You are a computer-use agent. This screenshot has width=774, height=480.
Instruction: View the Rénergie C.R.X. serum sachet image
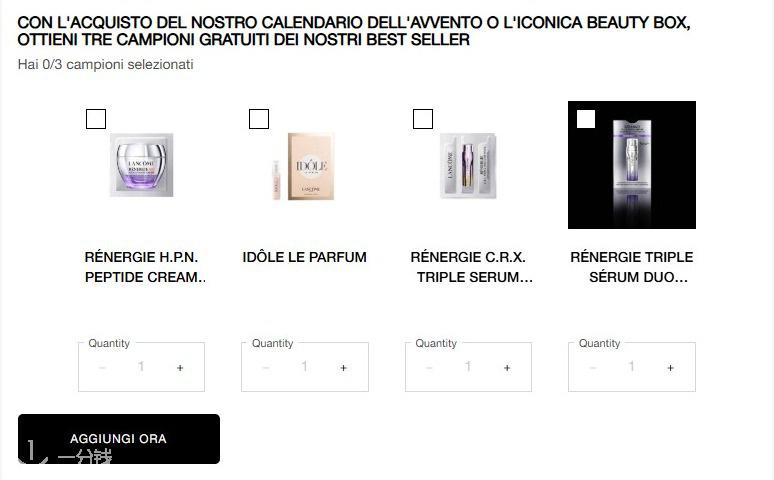point(468,165)
